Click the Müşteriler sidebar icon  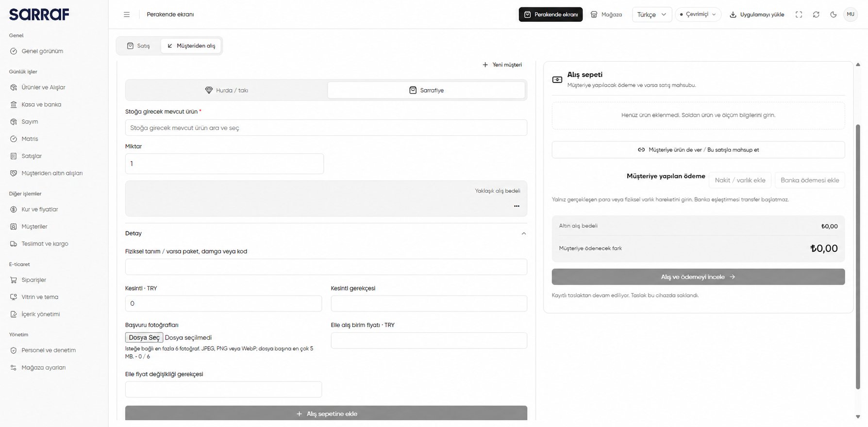click(14, 227)
